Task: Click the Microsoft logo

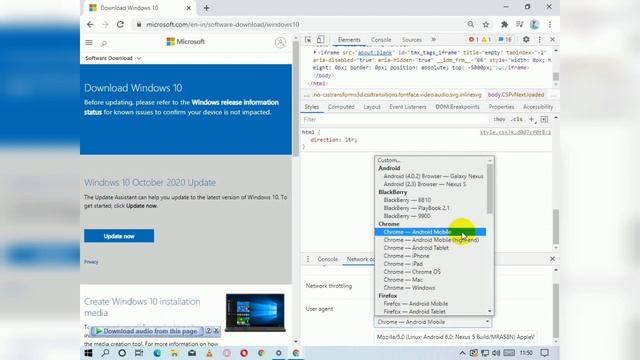Action: click(x=186, y=42)
